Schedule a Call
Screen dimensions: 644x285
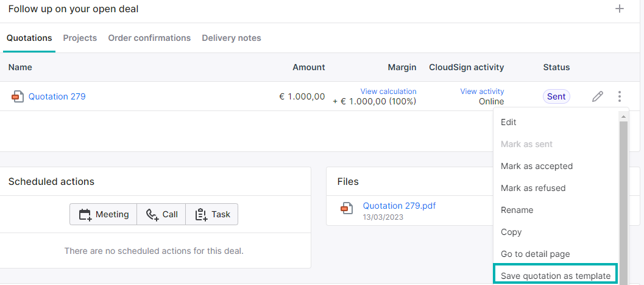[161, 214]
